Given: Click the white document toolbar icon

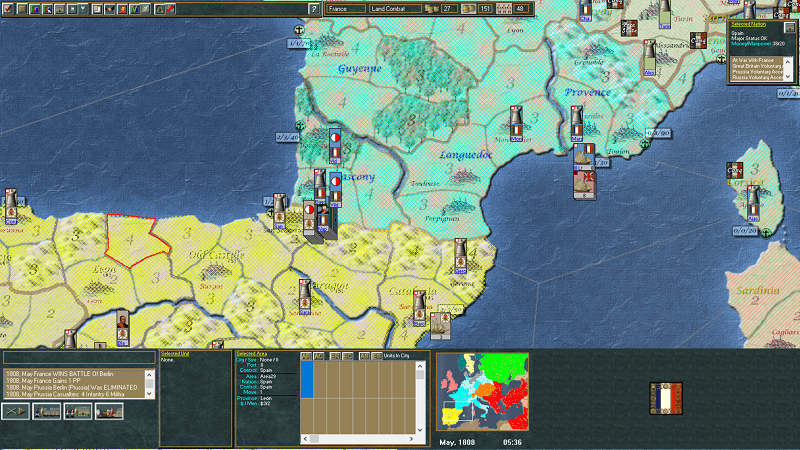Looking at the screenshot, I should click(97, 9).
